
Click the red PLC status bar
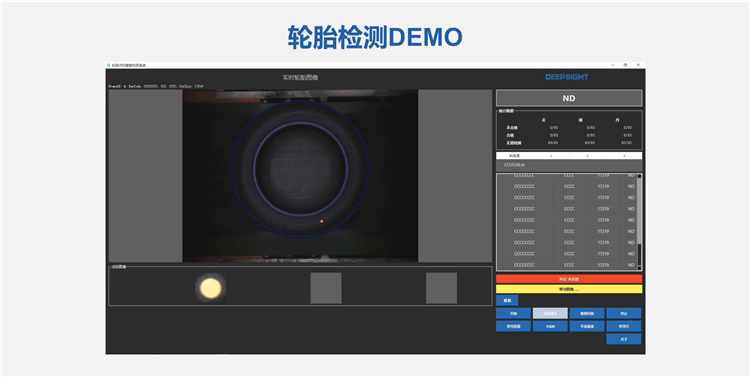coord(569,279)
